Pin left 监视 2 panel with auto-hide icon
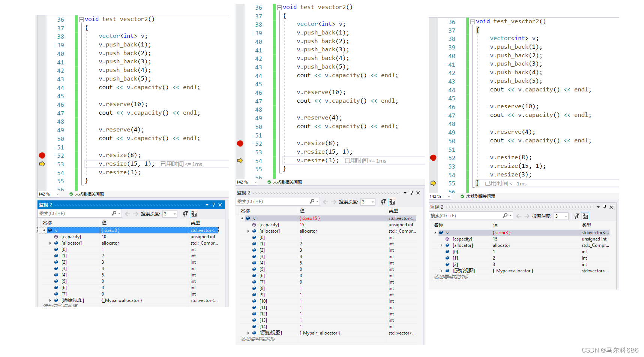 click(213, 205)
